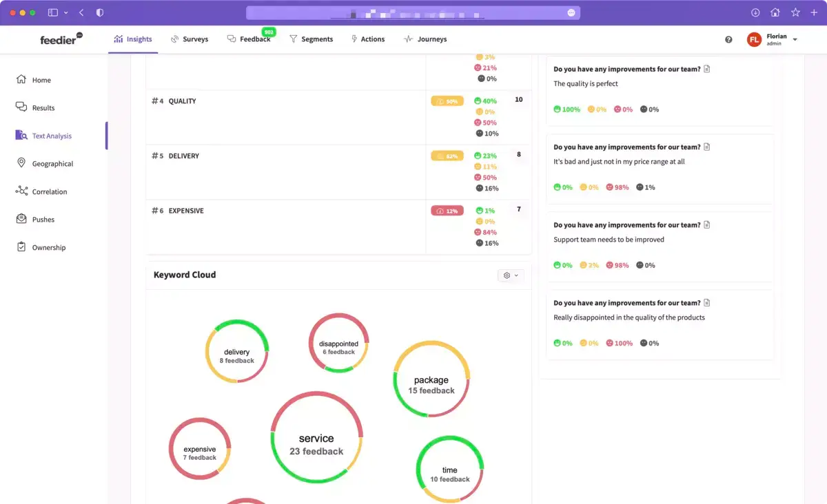Click the feedback count 7 for Expensive

click(519, 209)
